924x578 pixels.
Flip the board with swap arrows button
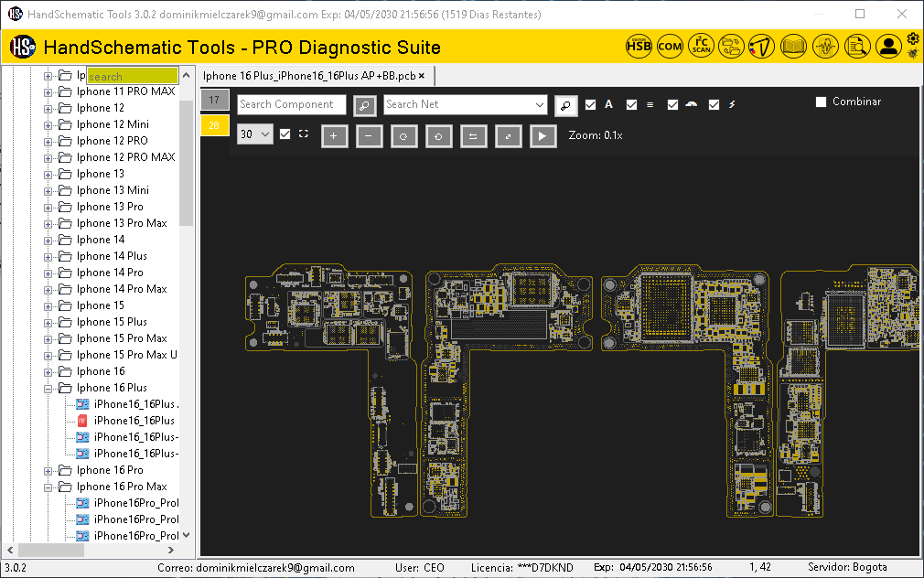(473, 136)
